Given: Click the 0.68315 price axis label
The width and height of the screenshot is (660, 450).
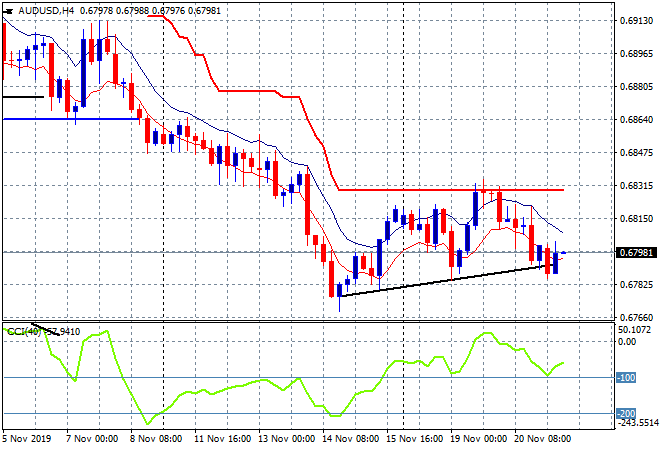Looking at the screenshot, I should pos(637,186).
